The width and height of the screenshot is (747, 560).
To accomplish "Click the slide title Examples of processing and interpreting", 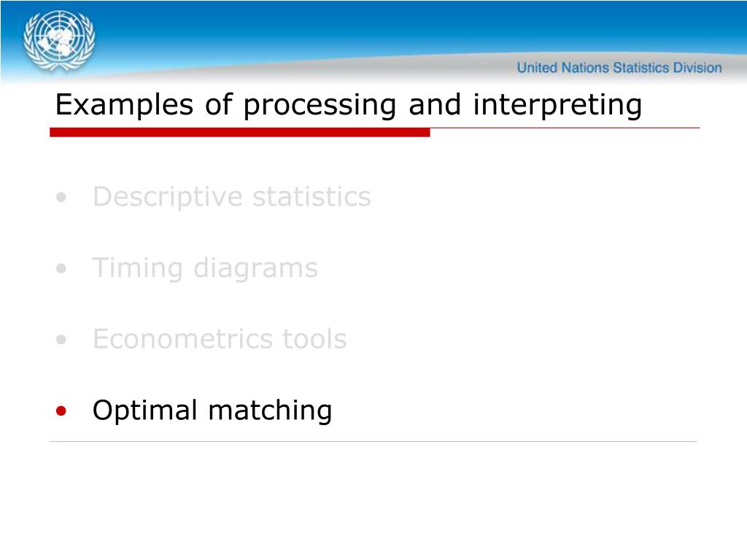I will 349,105.
